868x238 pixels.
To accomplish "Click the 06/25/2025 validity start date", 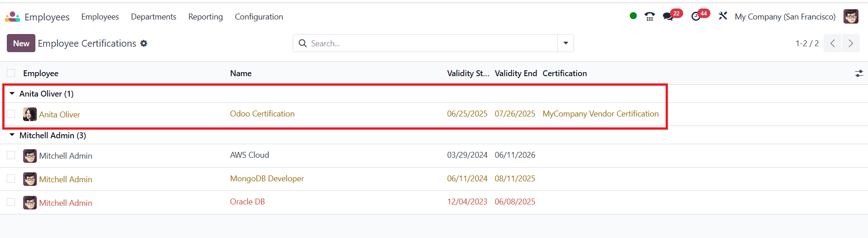I will (467, 114).
